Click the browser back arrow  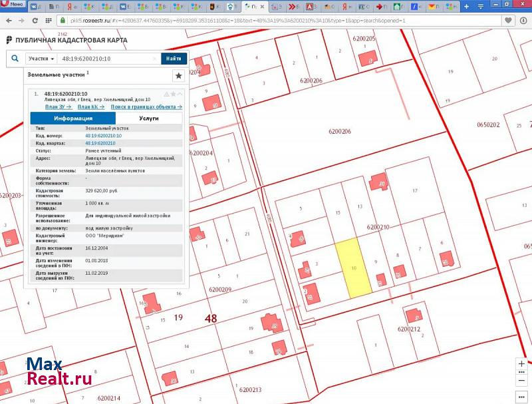[x=8, y=21]
